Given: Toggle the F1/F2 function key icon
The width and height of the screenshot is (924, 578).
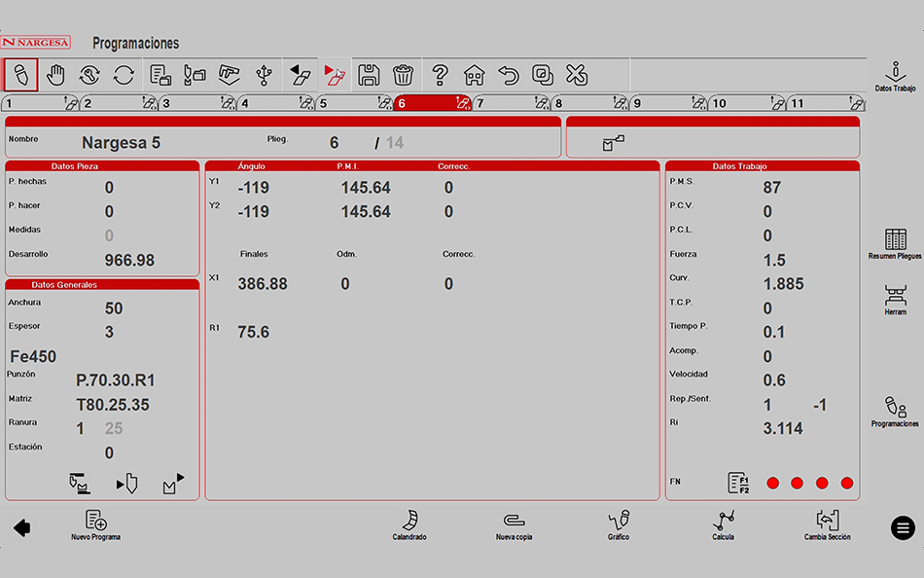Looking at the screenshot, I should [x=738, y=483].
